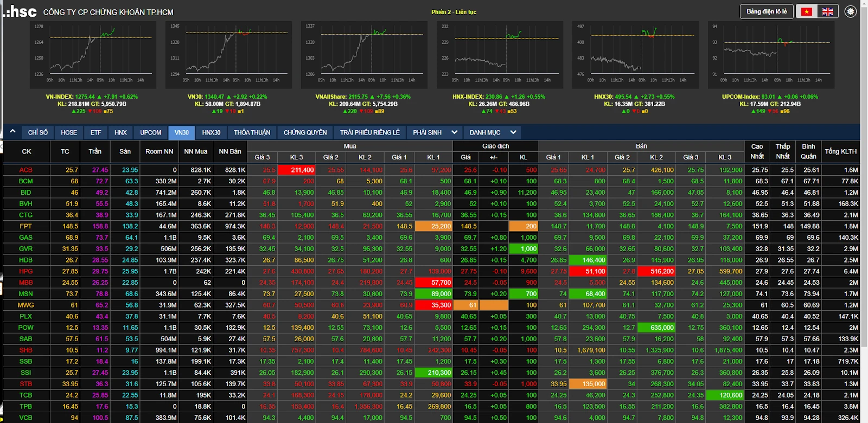Collapse the index charts panel arrow

[x=12, y=131]
